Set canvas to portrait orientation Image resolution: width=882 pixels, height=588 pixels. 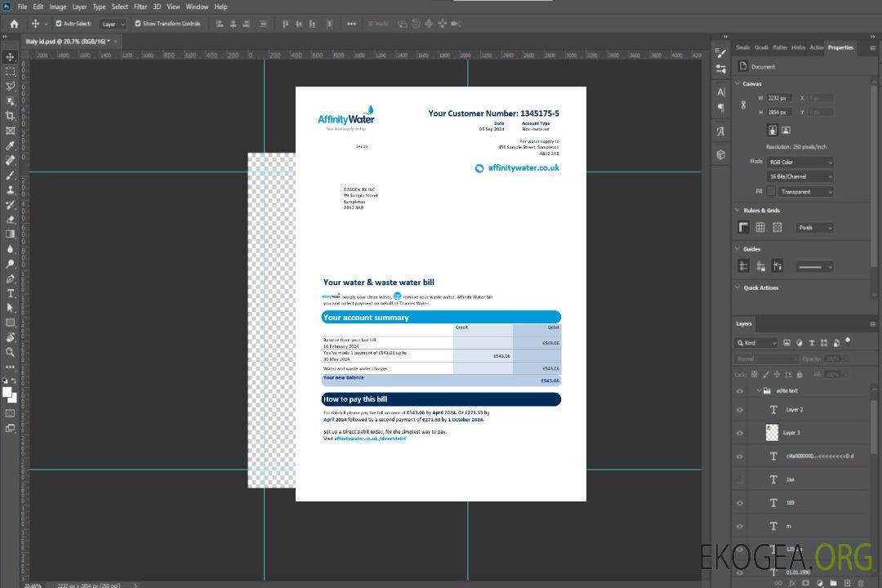tap(773, 131)
